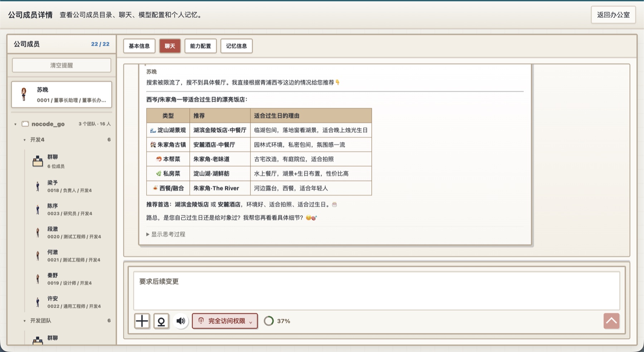
Task: Select the 聊天 tab
Action: (170, 46)
